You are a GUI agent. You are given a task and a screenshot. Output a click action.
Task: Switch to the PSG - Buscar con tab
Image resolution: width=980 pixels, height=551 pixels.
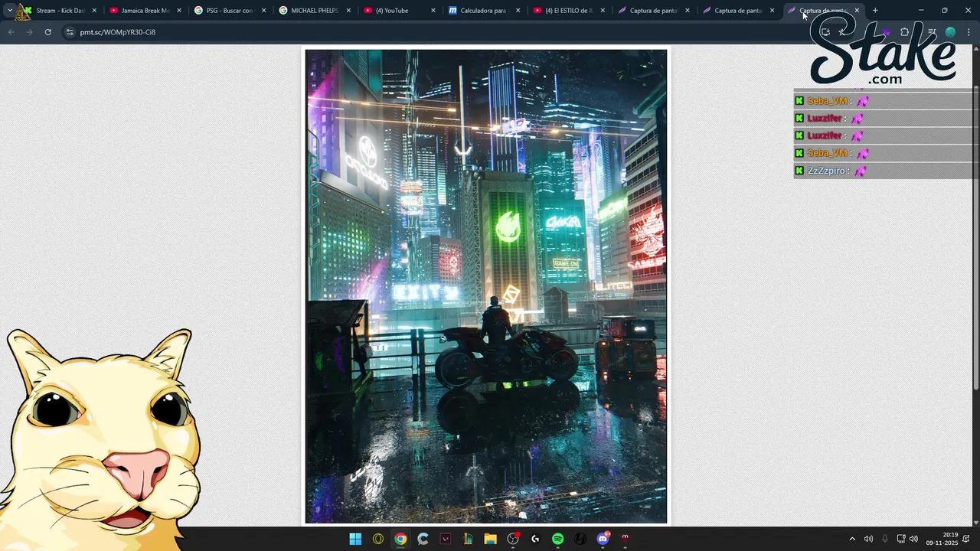pos(229,11)
